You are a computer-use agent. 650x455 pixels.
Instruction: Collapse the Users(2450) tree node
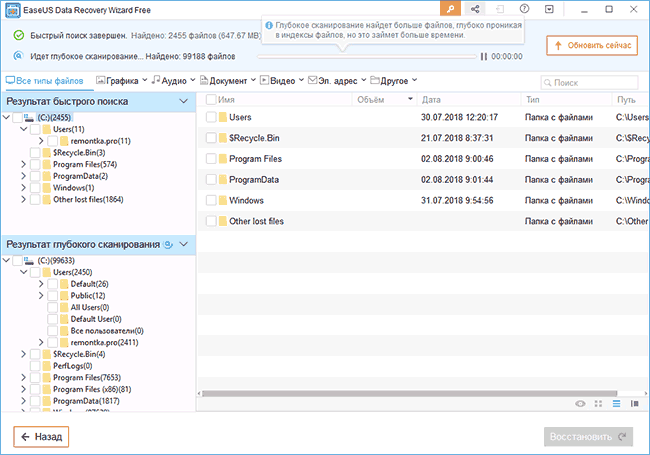[x=24, y=272]
